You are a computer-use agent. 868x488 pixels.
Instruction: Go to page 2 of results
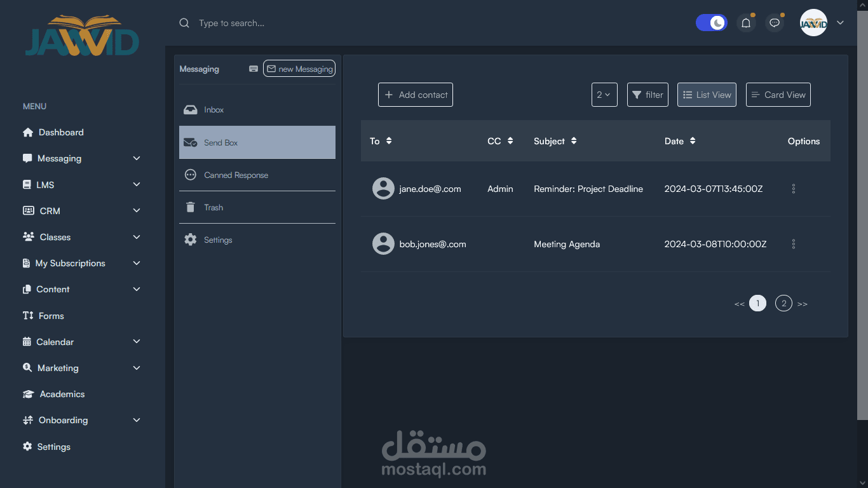(783, 304)
